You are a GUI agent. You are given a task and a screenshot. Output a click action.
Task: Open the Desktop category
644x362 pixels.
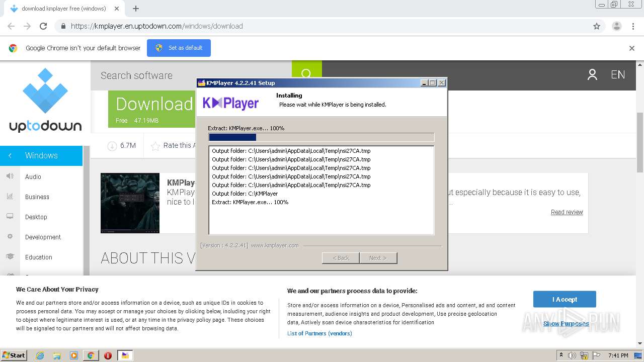36,217
